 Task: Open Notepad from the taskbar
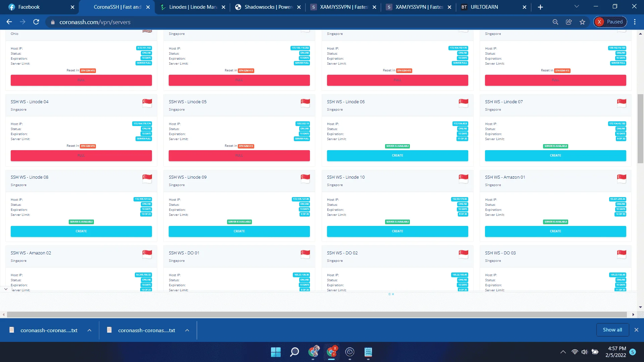pyautogui.click(x=368, y=352)
